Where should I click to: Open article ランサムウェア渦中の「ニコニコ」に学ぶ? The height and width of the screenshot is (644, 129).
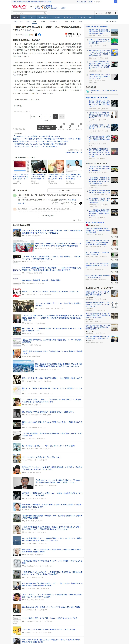(58, 304)
